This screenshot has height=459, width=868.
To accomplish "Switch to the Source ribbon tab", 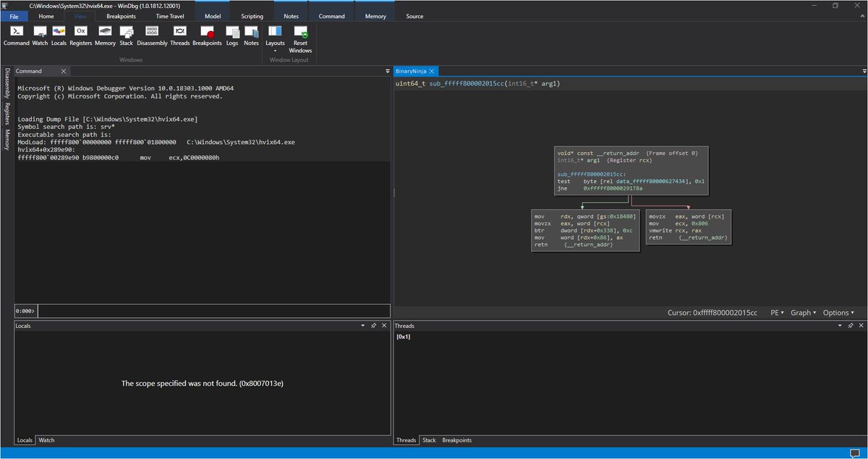I will [x=414, y=16].
